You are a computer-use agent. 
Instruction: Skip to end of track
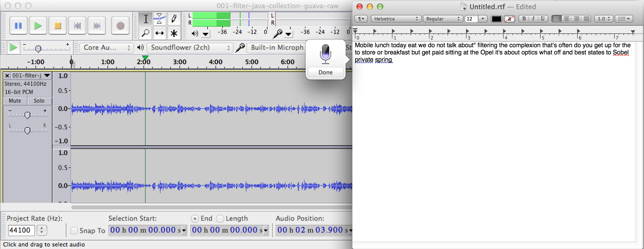pos(97,26)
